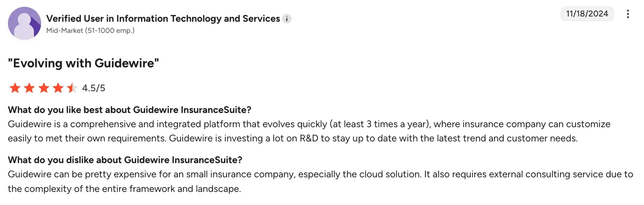Click the phrase "cloud solution" in the dislike answer
This screenshot has width=644, height=205.
coord(390,174)
